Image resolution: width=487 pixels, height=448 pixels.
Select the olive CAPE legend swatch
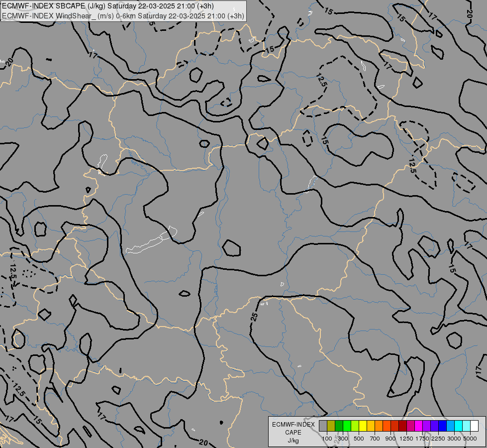pos(331,426)
